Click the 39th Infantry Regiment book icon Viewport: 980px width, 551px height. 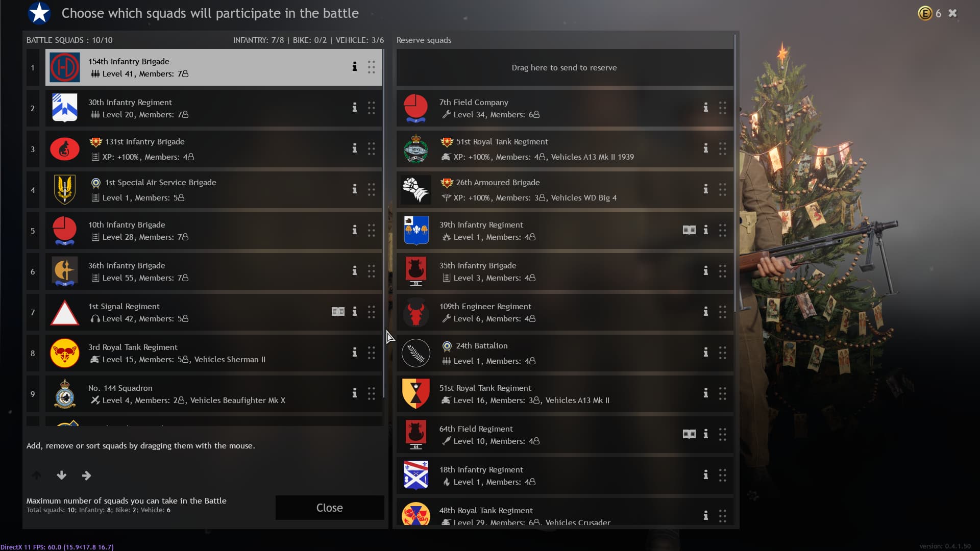(x=689, y=230)
